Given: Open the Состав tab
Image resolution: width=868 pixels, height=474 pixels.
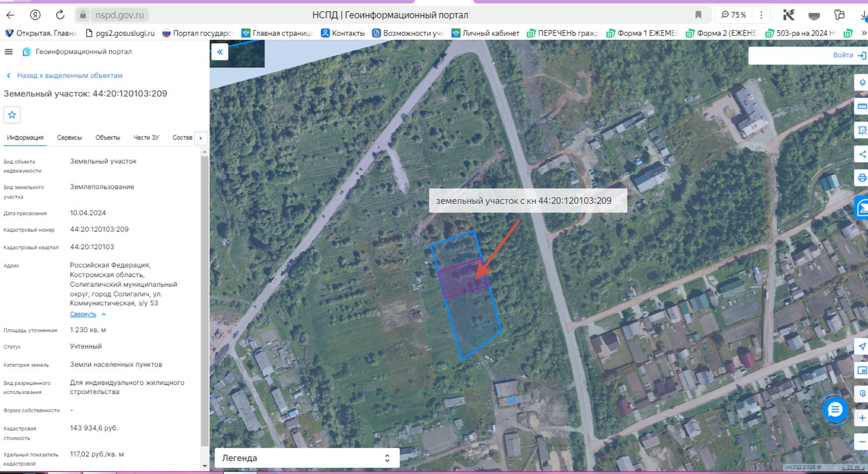Looking at the screenshot, I should 182,138.
